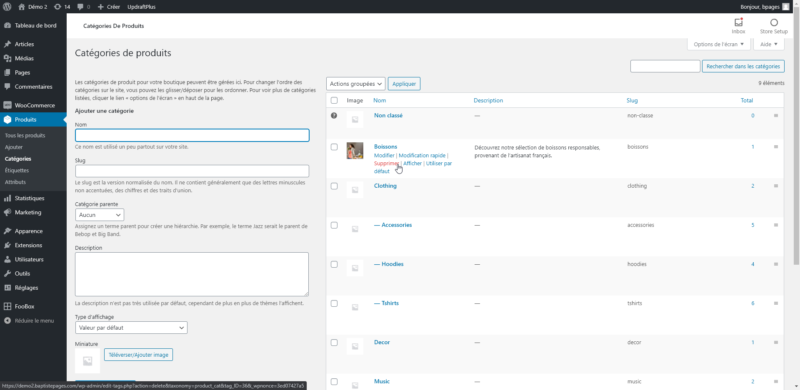Viewport: 800px width, 390px height.
Task: Check the Tshirts category checkbox
Action: coord(334,303)
